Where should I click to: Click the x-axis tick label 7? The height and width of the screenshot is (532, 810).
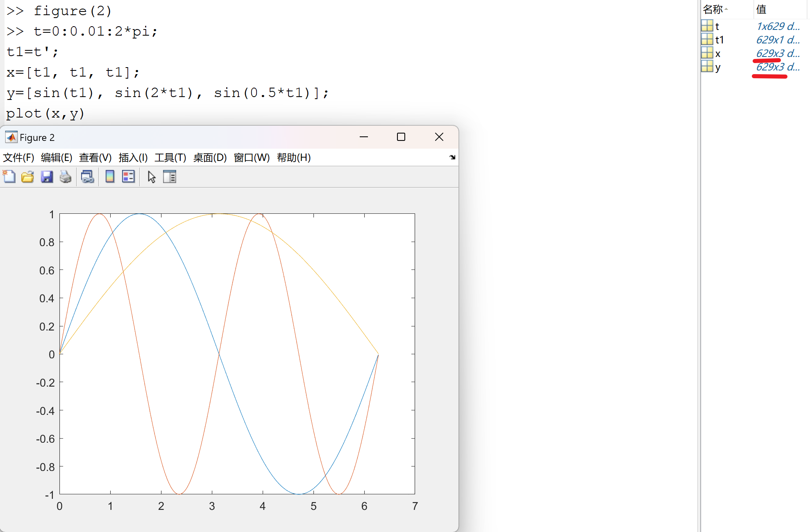click(x=415, y=506)
